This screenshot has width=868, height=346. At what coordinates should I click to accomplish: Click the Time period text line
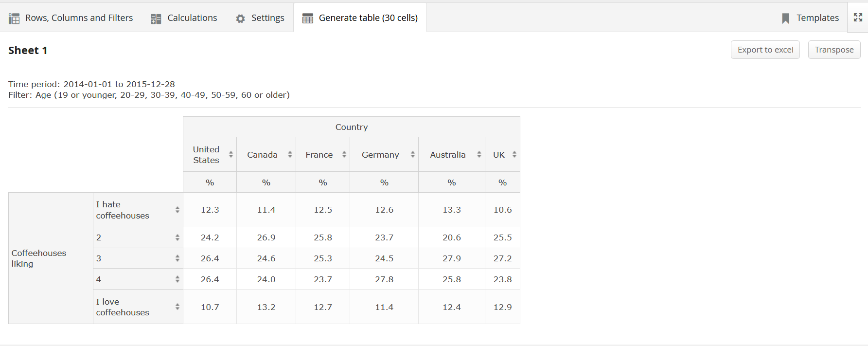[91, 84]
